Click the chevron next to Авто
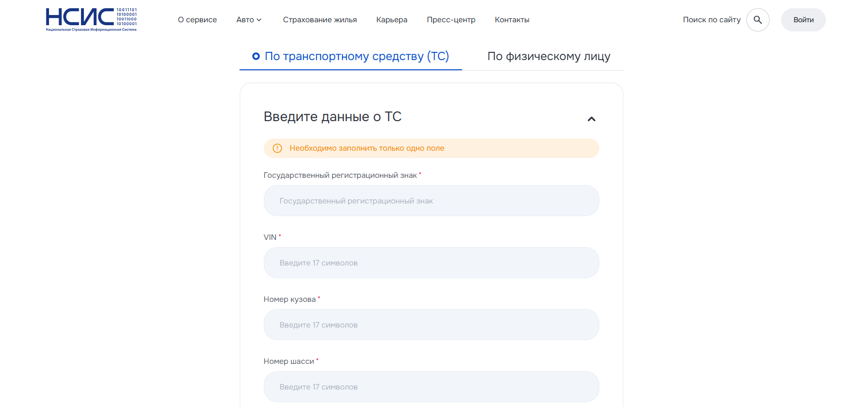The image size is (868, 407). 260,20
